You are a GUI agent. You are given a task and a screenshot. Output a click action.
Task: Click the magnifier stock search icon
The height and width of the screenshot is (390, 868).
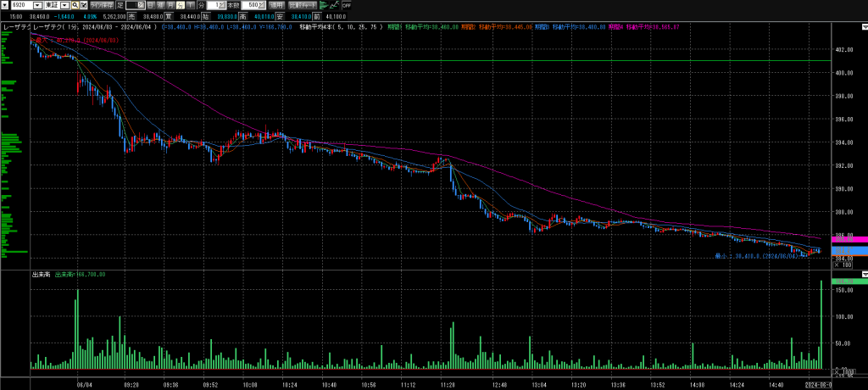(75, 5)
